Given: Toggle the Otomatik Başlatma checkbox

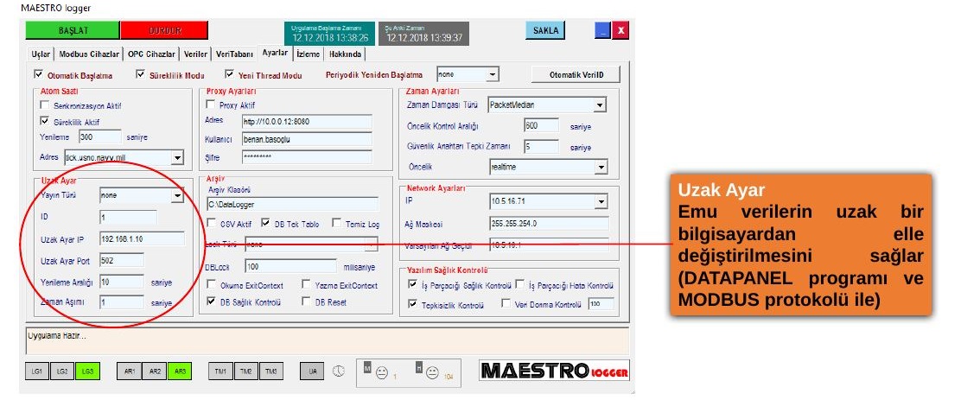Looking at the screenshot, I should [x=40, y=73].
